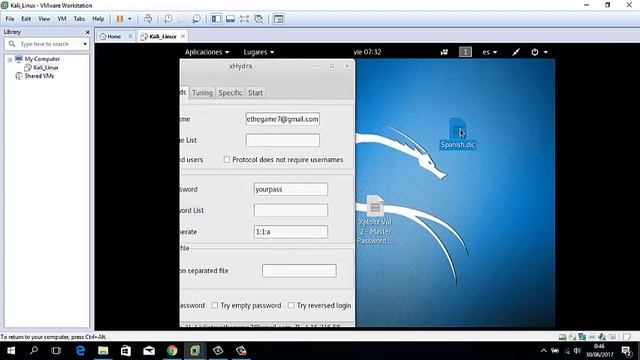The height and width of the screenshot is (360, 640).
Task: Open the Mail app from taskbar
Action: point(149,351)
